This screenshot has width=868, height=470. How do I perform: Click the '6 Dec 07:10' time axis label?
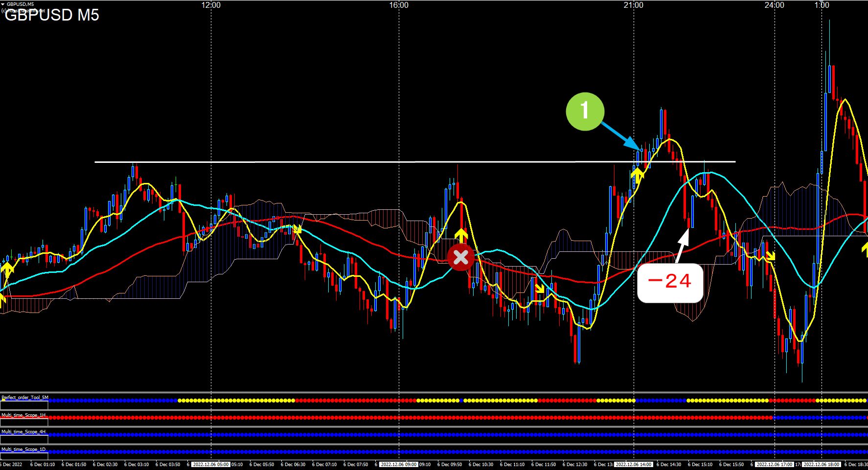324,465
